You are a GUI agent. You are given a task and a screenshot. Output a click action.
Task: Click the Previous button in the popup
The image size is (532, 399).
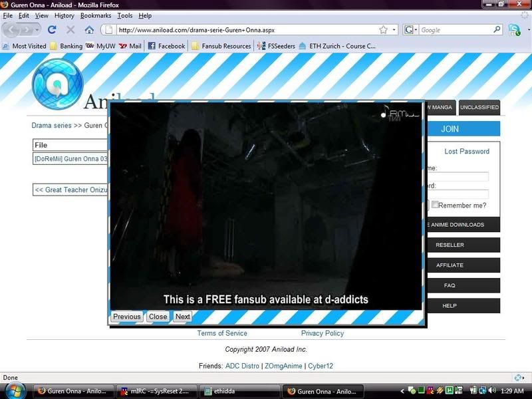pos(127,317)
